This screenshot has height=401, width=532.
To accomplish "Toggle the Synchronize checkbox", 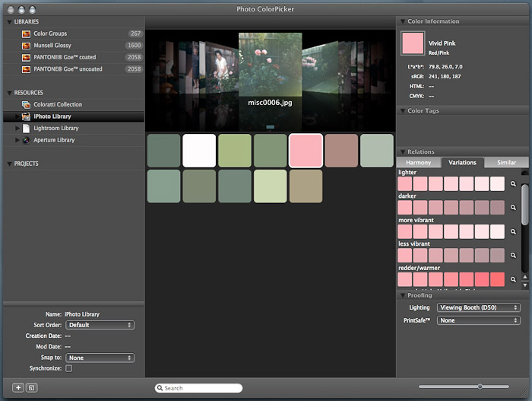I will pyautogui.click(x=69, y=368).
